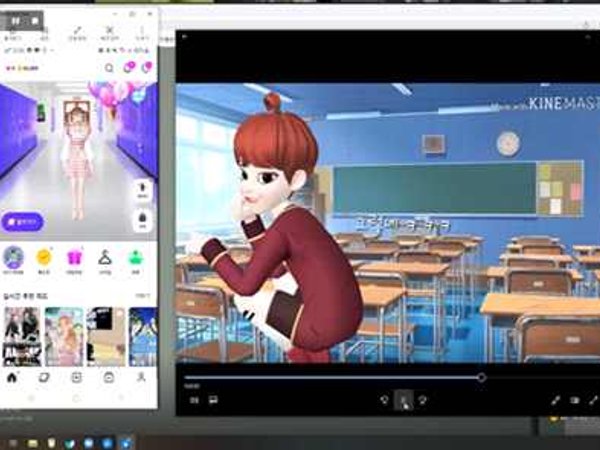Open the third beige feed thumbnail
Screen dimensions: 600x450
point(106,337)
